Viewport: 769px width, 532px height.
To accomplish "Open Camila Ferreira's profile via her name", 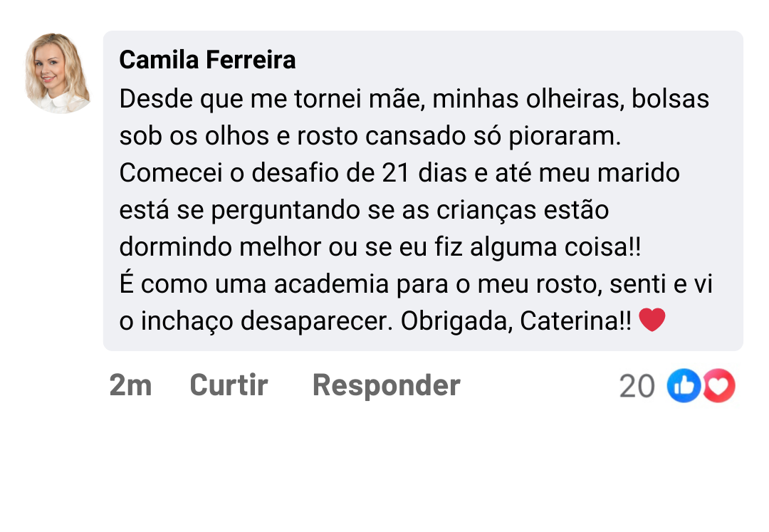I will pyautogui.click(x=207, y=60).
